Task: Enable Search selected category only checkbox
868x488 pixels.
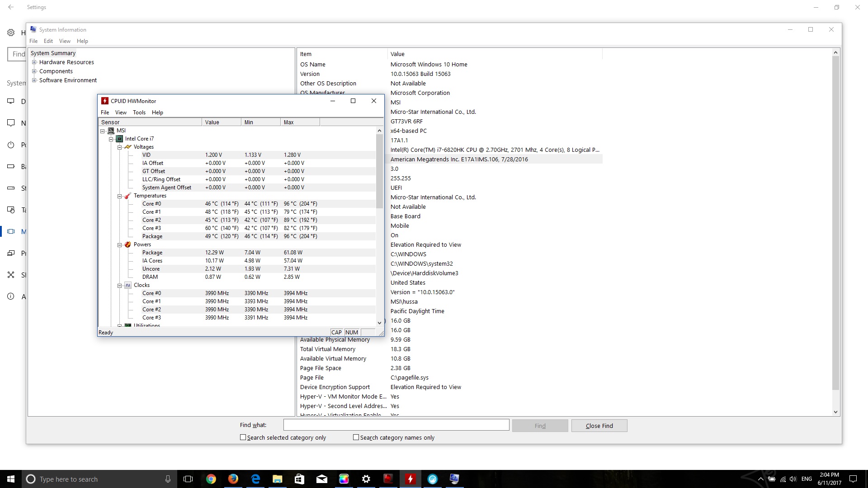Action: (243, 437)
